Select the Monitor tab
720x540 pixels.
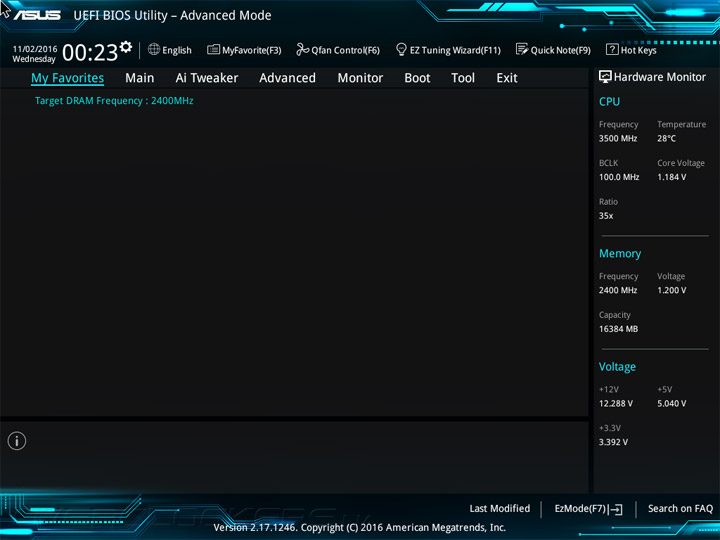point(360,78)
